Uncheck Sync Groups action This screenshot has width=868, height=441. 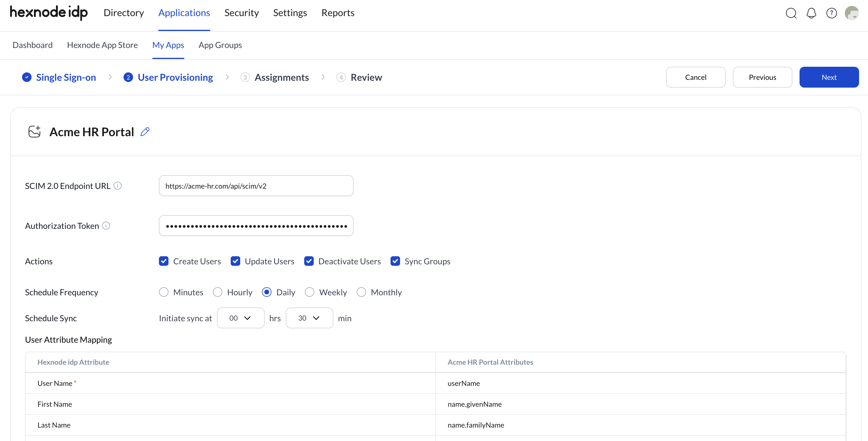pyautogui.click(x=395, y=261)
